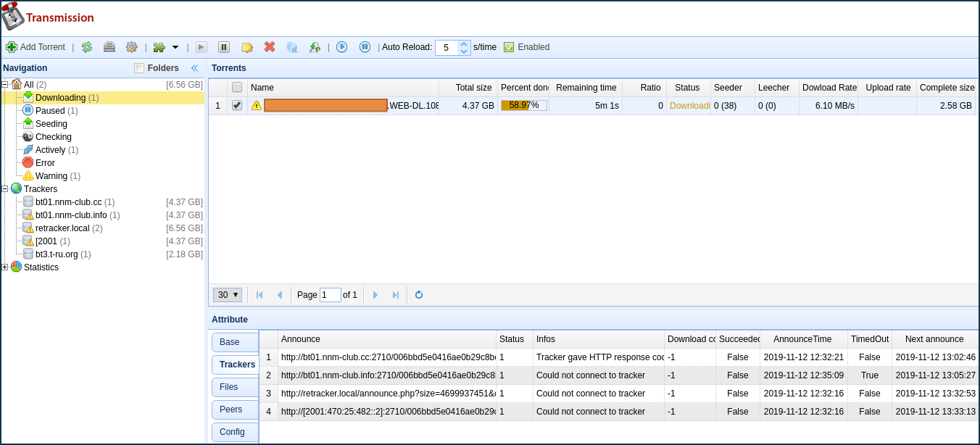Open the Peers attribute tab

pos(235,409)
